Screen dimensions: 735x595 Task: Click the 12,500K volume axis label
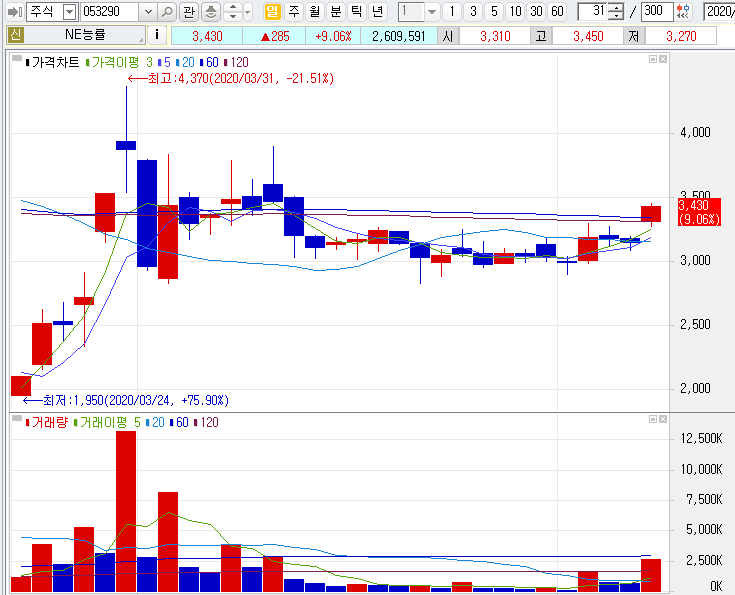pos(701,439)
